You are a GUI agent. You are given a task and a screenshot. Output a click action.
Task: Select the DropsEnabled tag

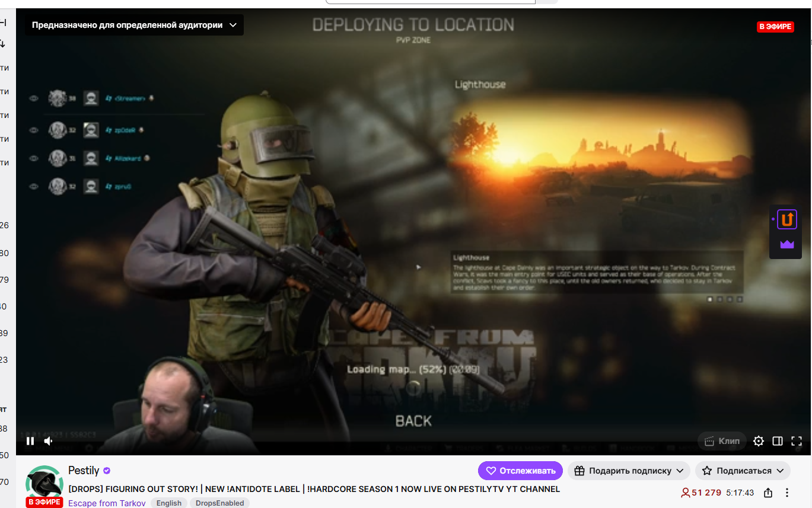tap(221, 503)
